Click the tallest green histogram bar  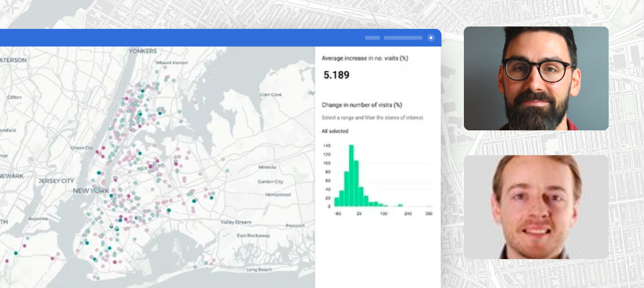351,176
